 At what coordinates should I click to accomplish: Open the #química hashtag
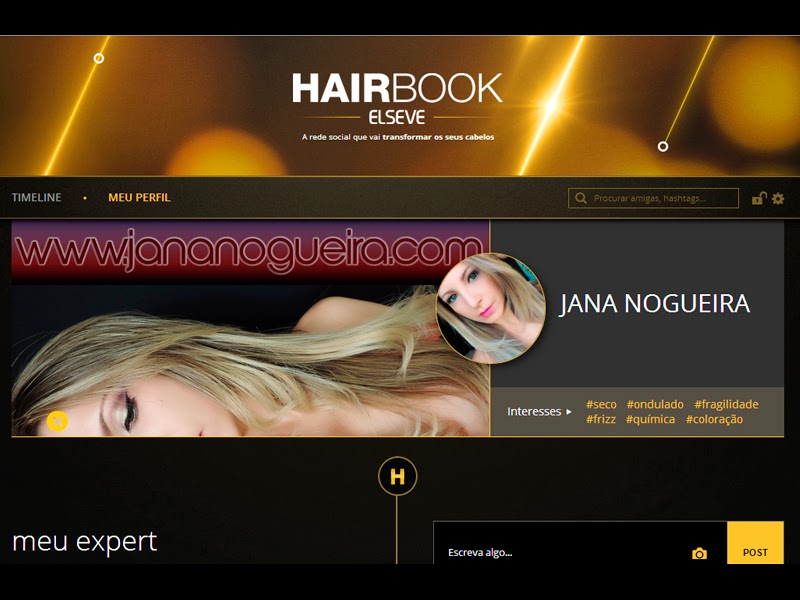(x=651, y=419)
